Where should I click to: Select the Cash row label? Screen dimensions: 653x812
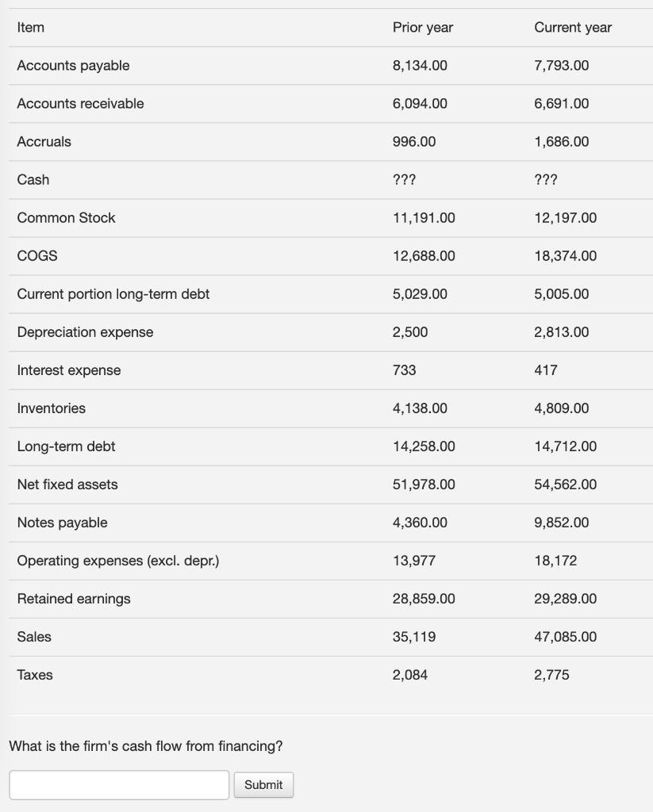33,180
